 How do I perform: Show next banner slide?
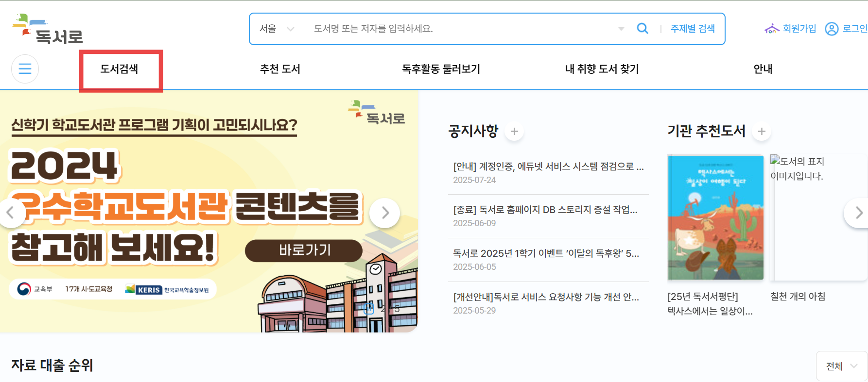(385, 213)
